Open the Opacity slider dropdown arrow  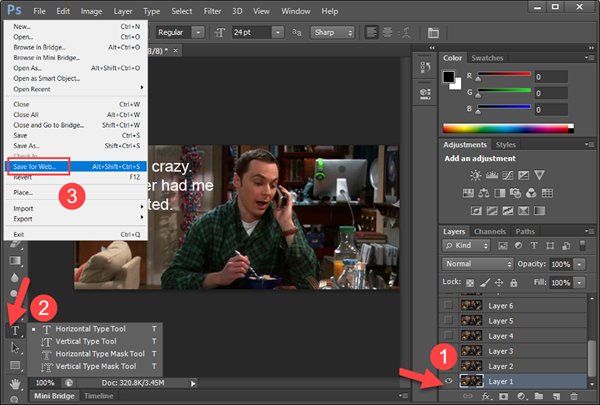[x=580, y=264]
